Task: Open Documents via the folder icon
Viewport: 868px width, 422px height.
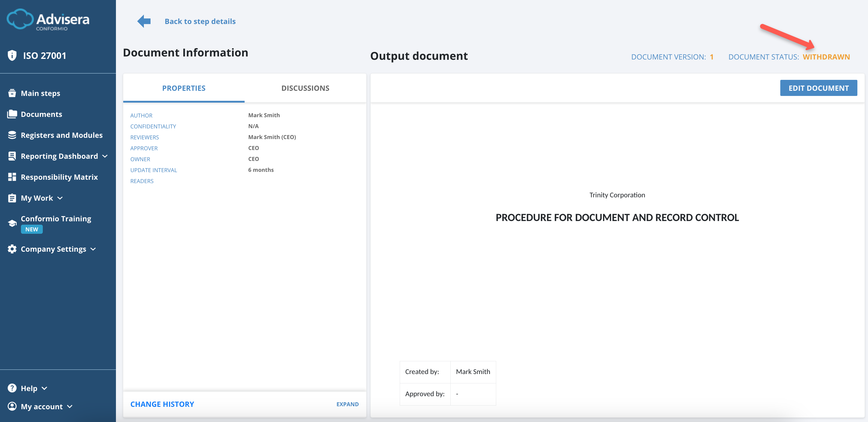Action: coord(12,114)
